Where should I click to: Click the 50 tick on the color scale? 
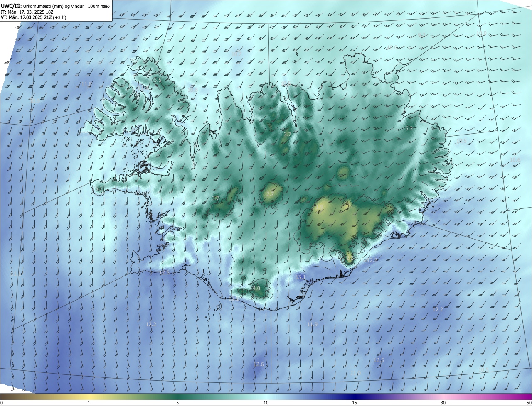[x=529, y=403]
